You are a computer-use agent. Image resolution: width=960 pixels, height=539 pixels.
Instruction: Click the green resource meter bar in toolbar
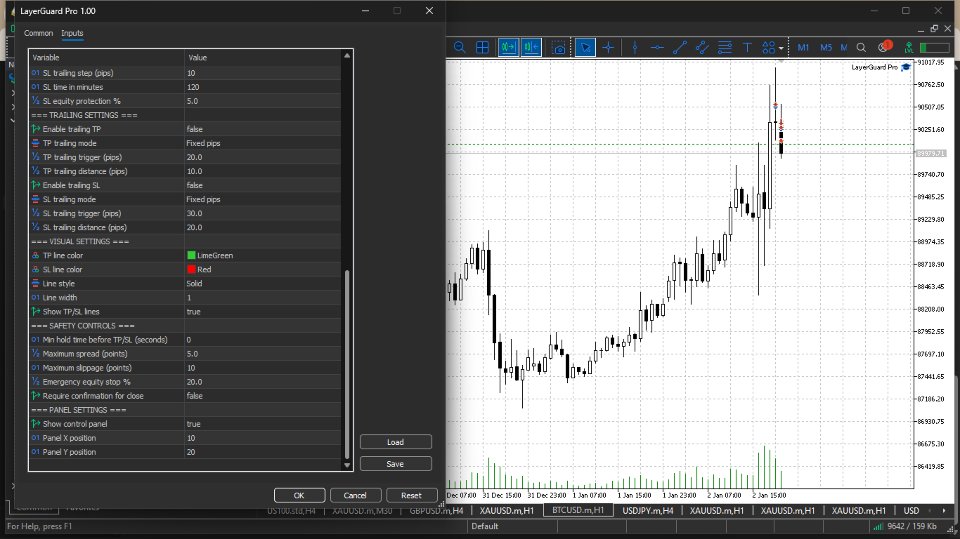[x=934, y=47]
